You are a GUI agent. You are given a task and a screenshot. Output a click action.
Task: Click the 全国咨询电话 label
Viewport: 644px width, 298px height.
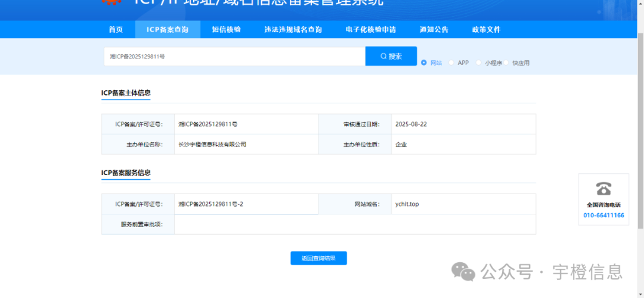603,205
